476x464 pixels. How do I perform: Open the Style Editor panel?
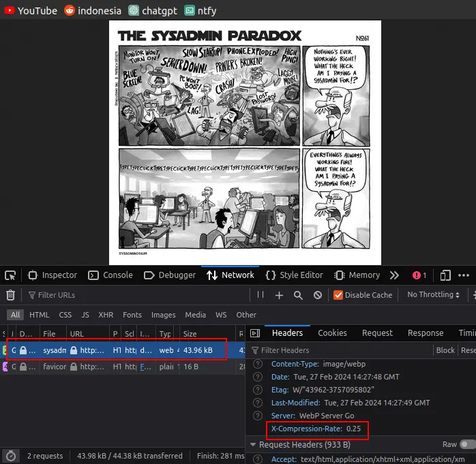tap(294, 275)
